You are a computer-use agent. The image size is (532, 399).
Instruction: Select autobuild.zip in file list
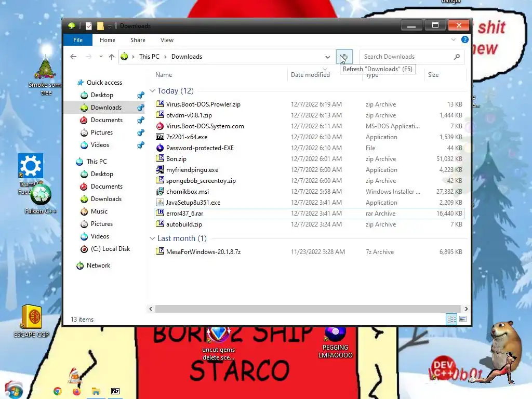309,224
